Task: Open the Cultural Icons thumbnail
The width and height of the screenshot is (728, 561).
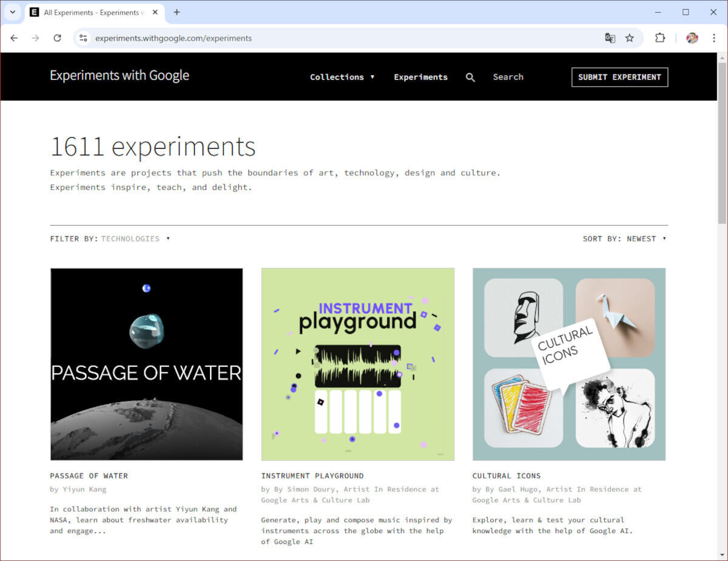Action: (568, 364)
